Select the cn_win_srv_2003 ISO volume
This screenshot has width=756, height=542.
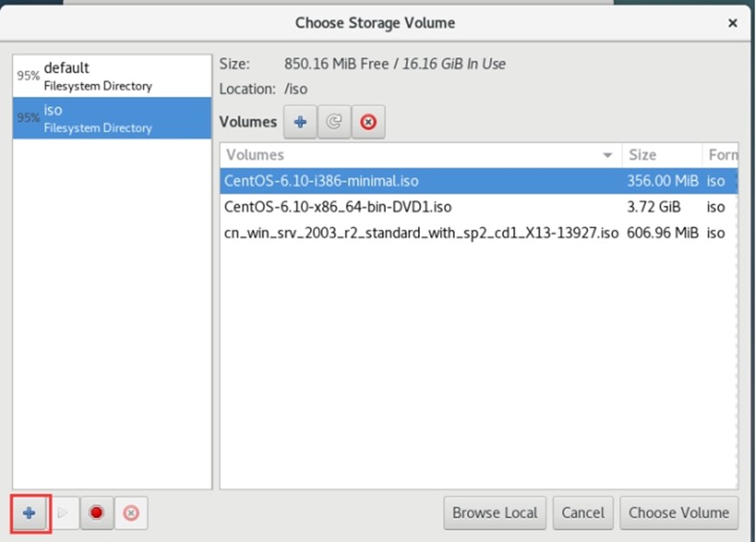click(478, 233)
